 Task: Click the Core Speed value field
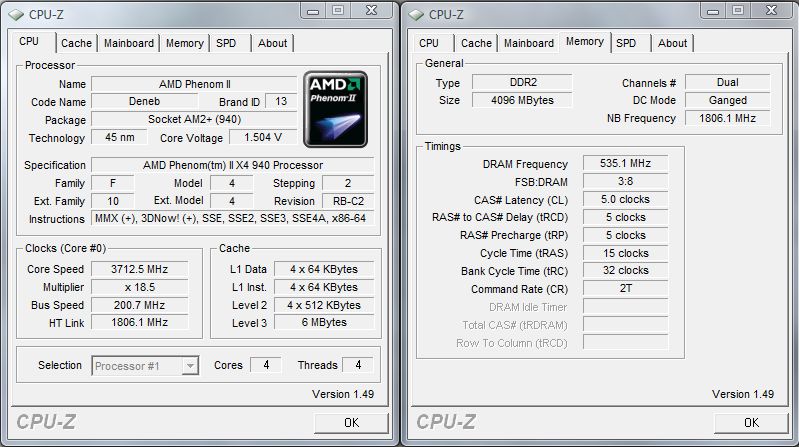[139, 269]
